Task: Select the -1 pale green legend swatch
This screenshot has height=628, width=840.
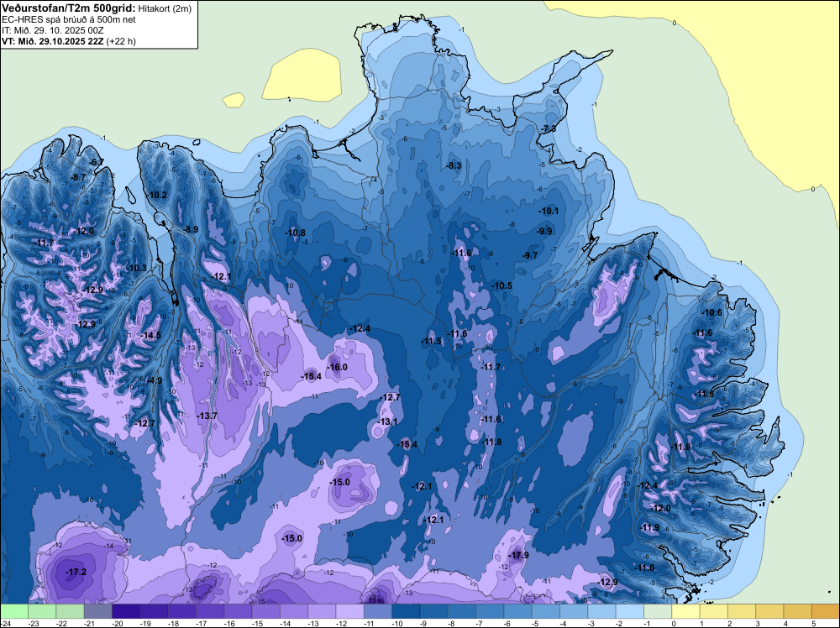Action: click(x=658, y=611)
